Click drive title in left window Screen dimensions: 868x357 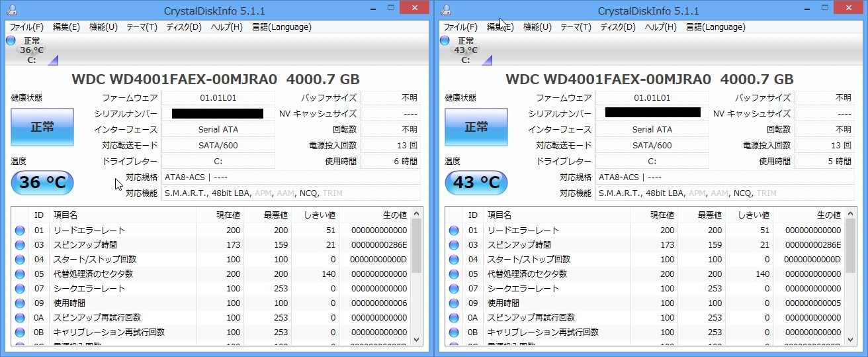point(216,79)
